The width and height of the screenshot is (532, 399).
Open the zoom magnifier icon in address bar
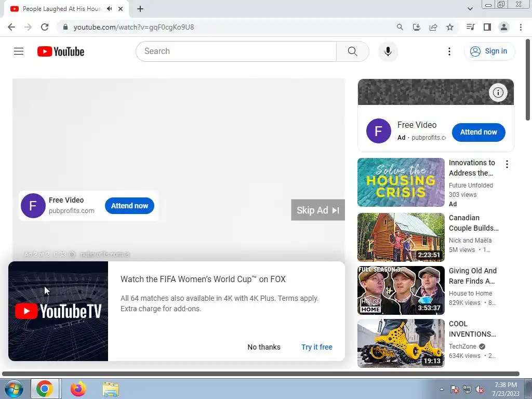[400, 27]
